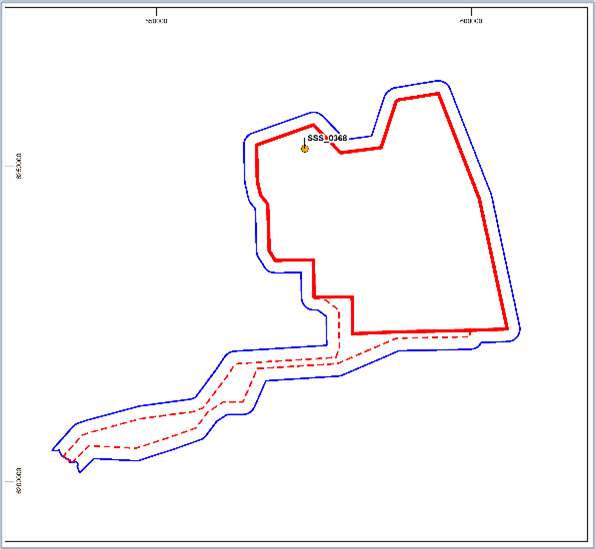The height and width of the screenshot is (549, 595).
Task: Click the upper coordinate label on left axis
Action: [19, 166]
